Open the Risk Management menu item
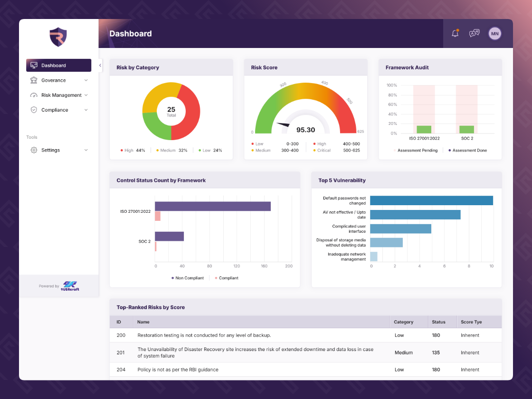Viewport: 532px width, 399px height. tap(59, 95)
